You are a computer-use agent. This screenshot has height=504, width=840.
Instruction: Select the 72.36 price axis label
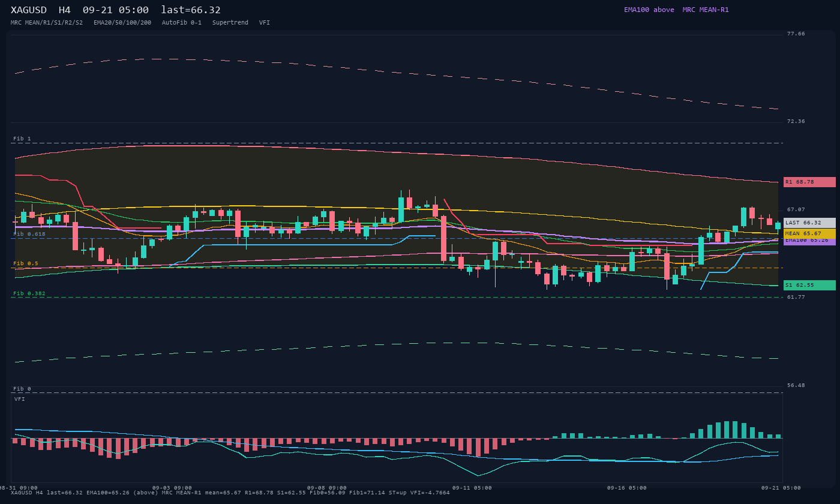(x=796, y=121)
